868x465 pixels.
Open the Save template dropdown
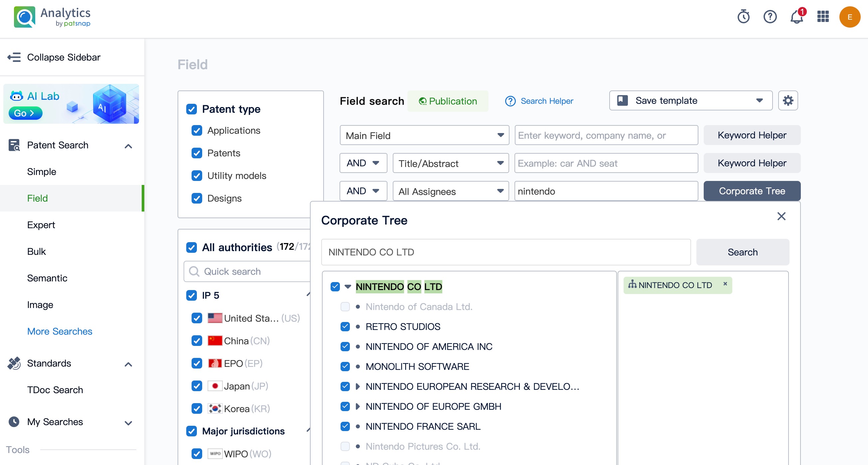tap(690, 100)
